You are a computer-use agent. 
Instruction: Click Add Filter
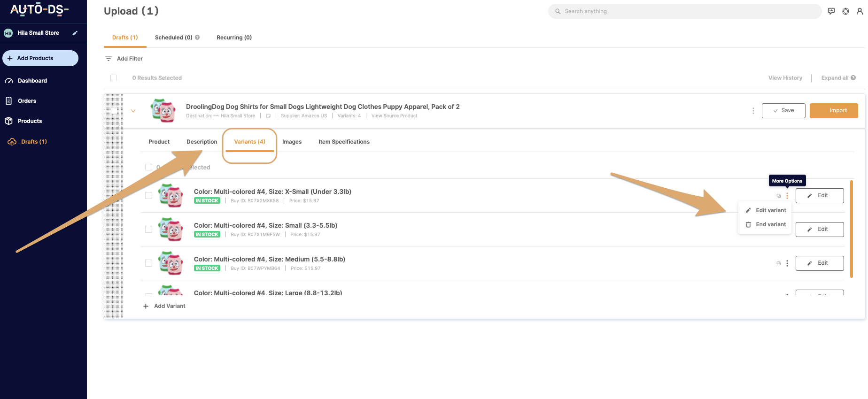click(x=124, y=59)
